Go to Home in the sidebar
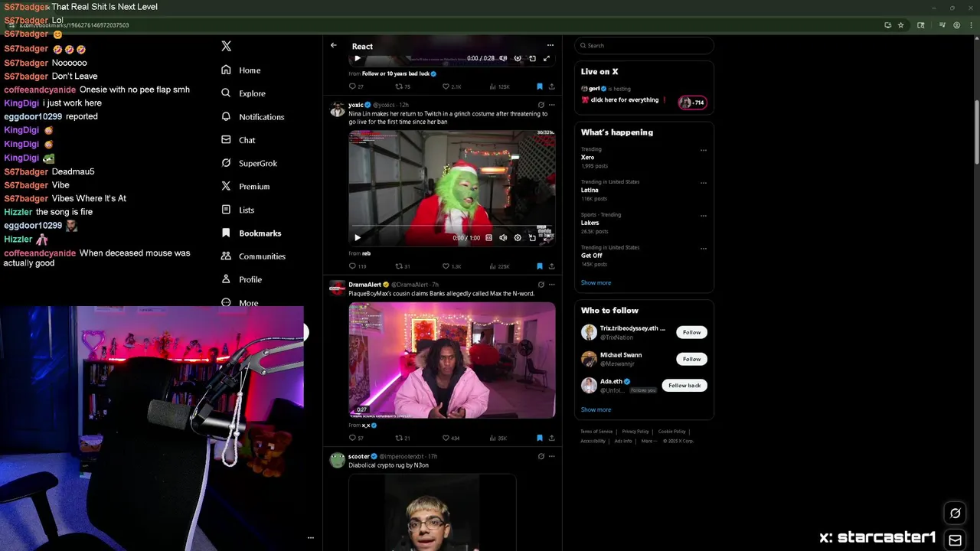Image resolution: width=980 pixels, height=551 pixels. point(241,70)
